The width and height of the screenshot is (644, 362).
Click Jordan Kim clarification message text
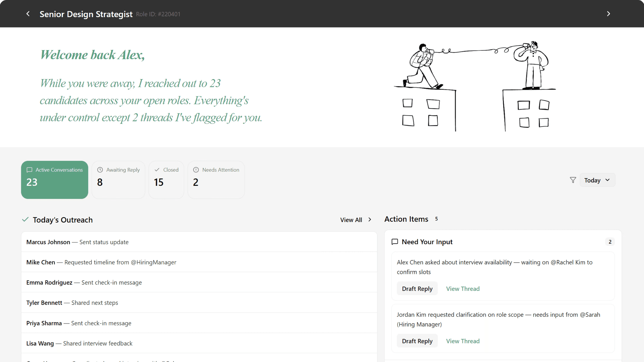[x=498, y=319]
